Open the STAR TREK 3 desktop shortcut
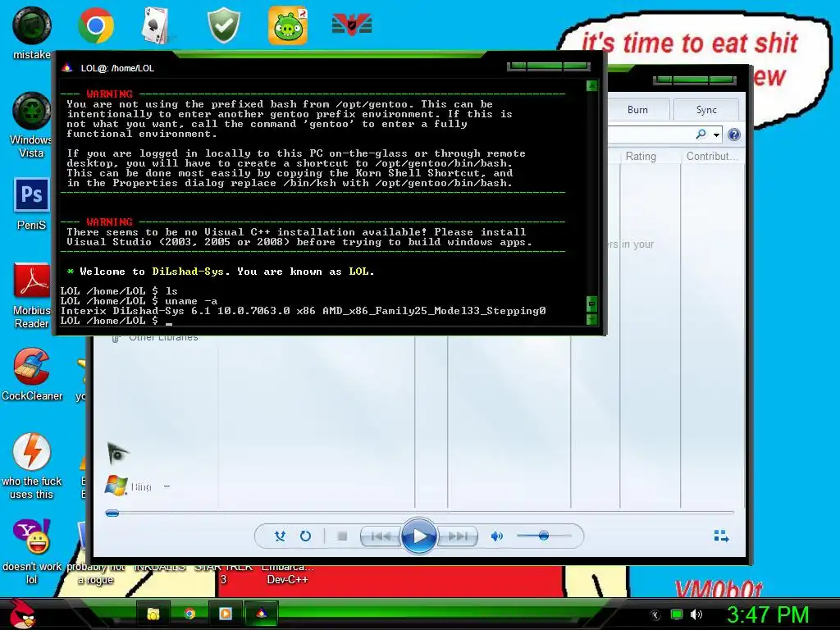The width and height of the screenshot is (840, 630). (x=223, y=573)
